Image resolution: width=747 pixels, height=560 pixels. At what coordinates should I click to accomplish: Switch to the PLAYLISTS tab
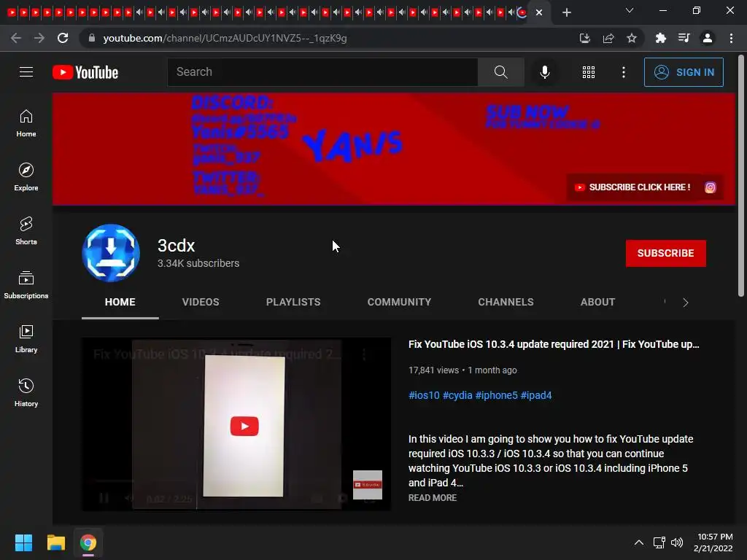[293, 302]
